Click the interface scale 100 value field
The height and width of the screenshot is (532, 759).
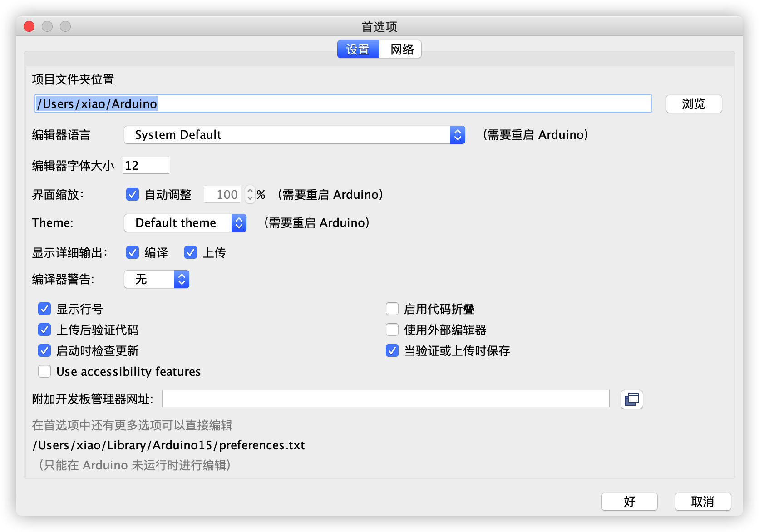click(222, 194)
